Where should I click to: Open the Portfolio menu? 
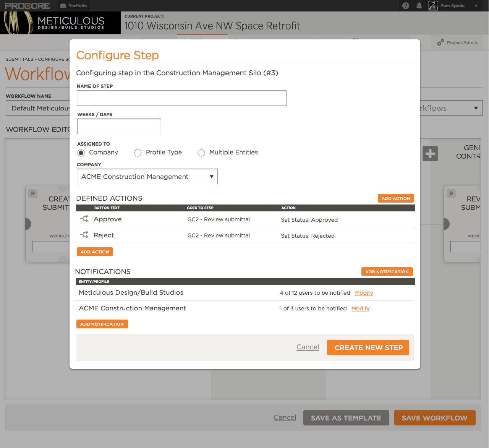[x=74, y=6]
